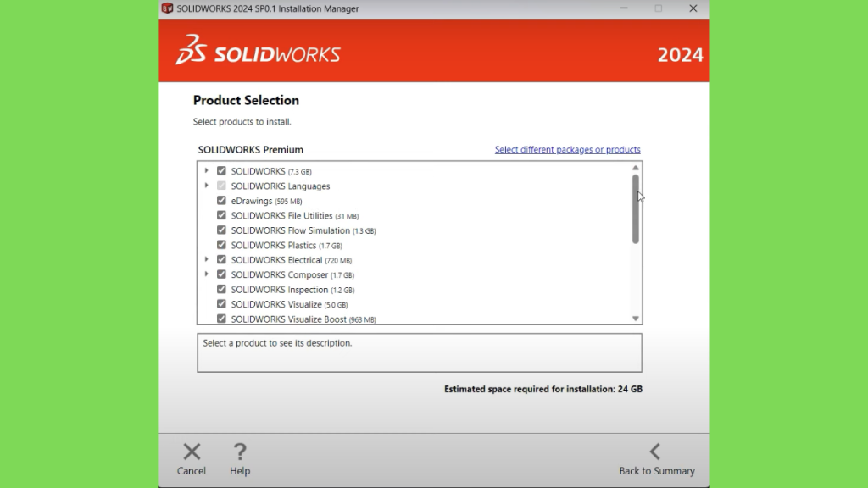
Task: Click the Back to Summary label
Action: tap(657, 471)
